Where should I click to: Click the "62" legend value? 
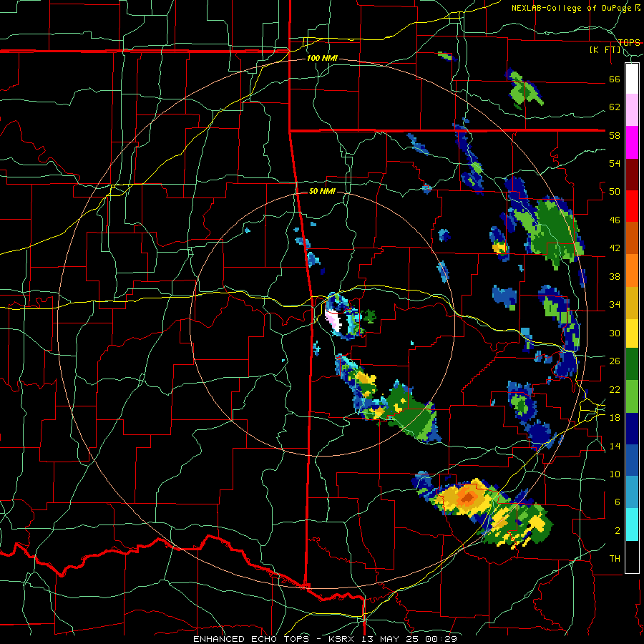(615, 107)
